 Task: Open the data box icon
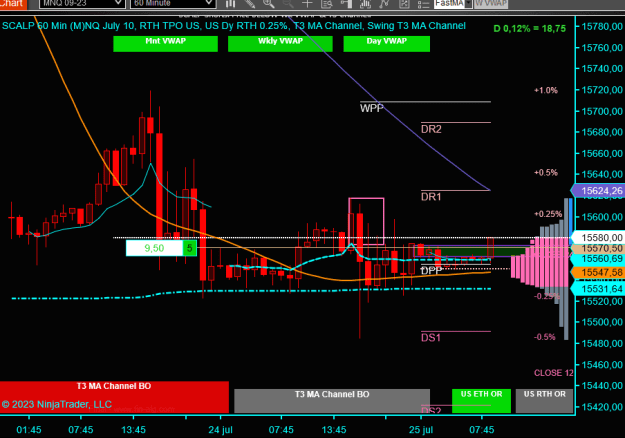326,4
